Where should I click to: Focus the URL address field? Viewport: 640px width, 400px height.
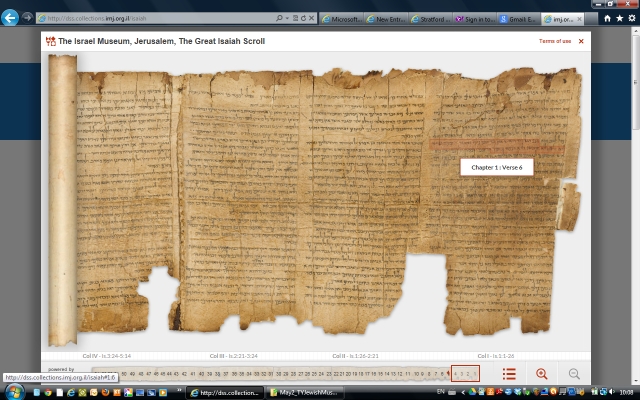155,18
